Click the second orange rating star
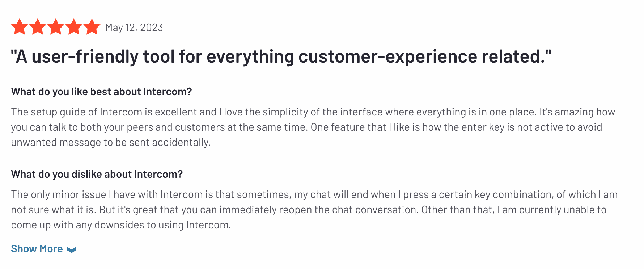The width and height of the screenshot is (644, 269). pos(38,27)
